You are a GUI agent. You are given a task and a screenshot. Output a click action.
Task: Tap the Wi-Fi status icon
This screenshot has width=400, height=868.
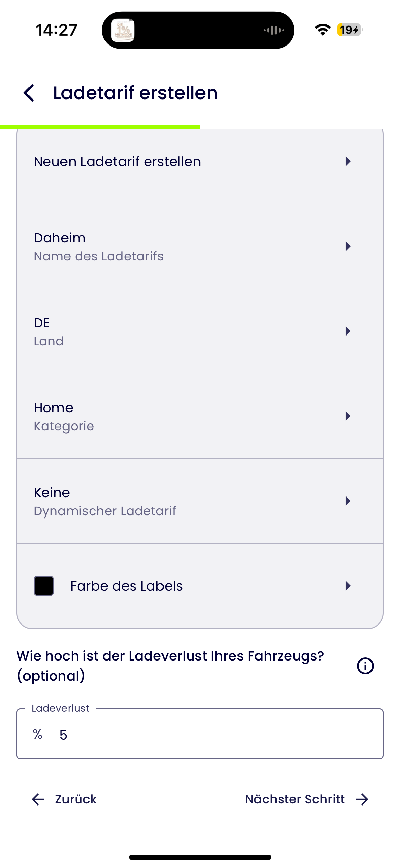323,30
